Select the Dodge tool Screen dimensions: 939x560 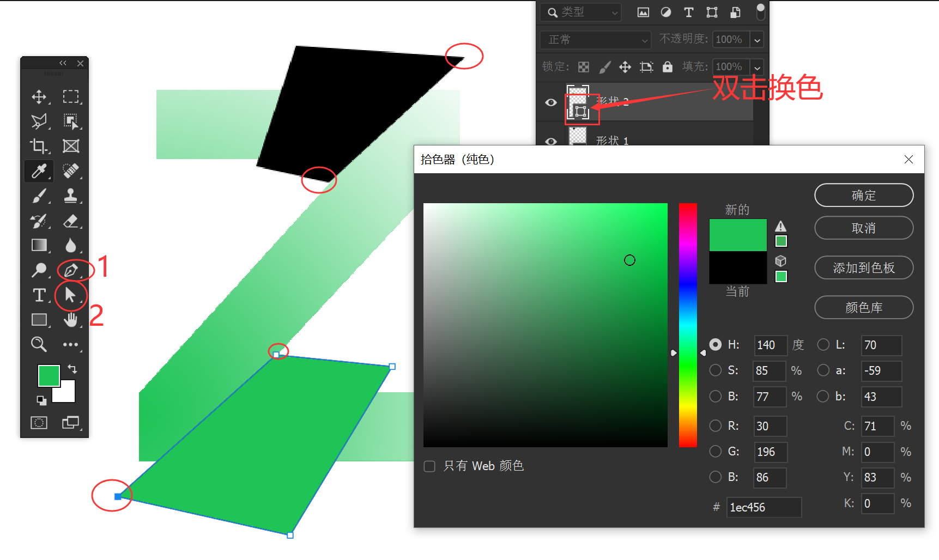tap(39, 270)
